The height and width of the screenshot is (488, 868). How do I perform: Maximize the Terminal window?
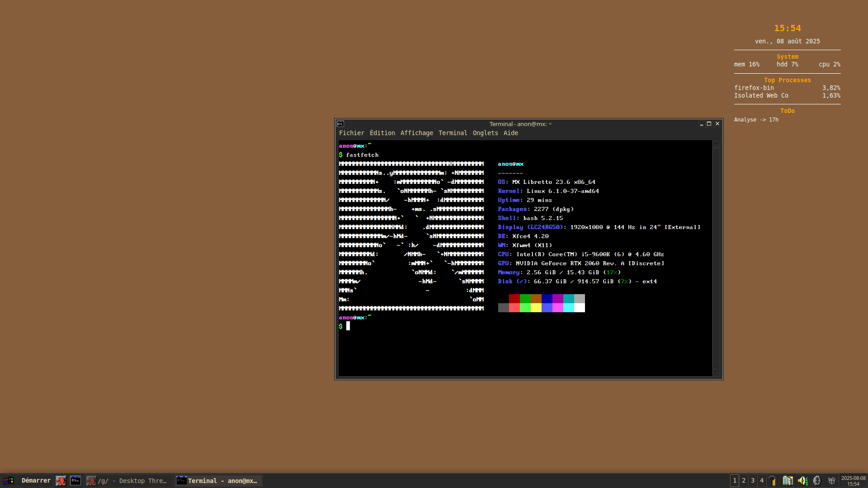(x=709, y=124)
